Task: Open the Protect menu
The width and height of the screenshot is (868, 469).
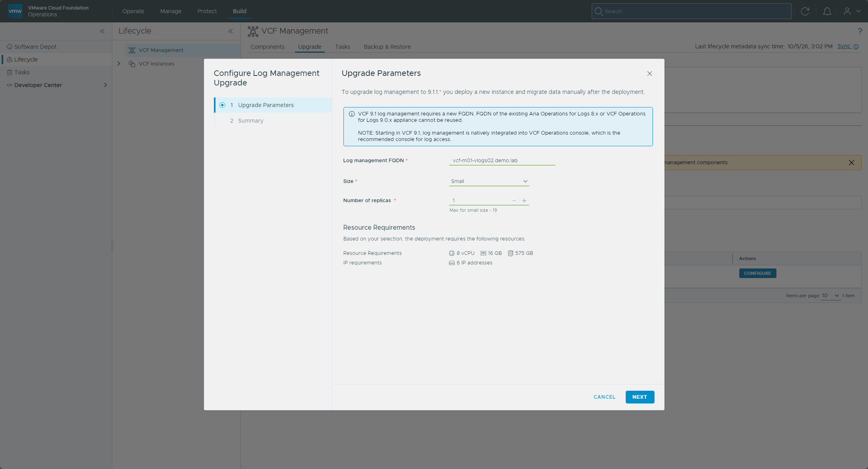Action: (x=207, y=11)
